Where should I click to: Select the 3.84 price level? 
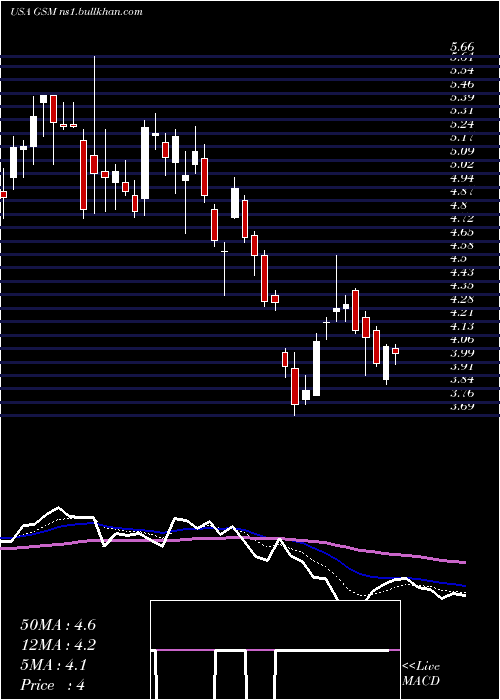click(462, 379)
